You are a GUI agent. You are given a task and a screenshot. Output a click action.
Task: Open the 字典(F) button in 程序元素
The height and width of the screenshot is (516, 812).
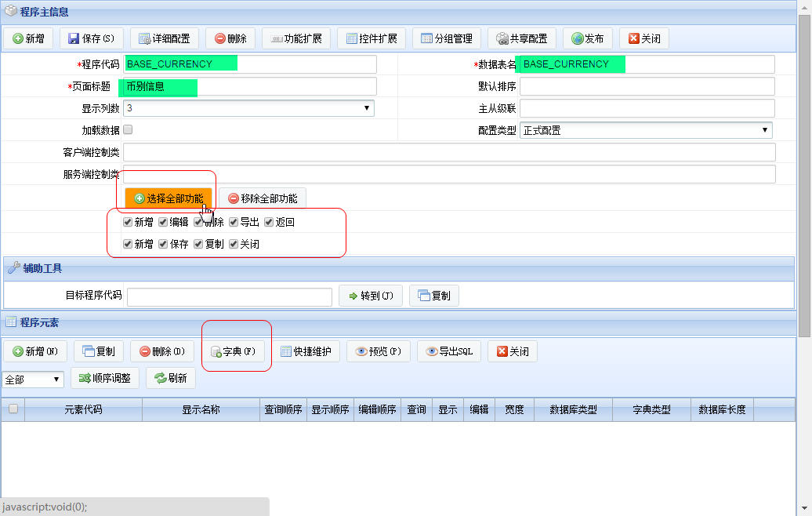(x=234, y=351)
